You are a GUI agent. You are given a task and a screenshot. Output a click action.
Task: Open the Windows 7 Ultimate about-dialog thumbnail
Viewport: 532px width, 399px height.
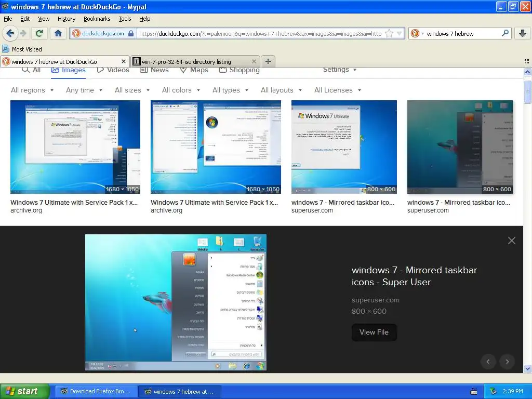(x=344, y=147)
